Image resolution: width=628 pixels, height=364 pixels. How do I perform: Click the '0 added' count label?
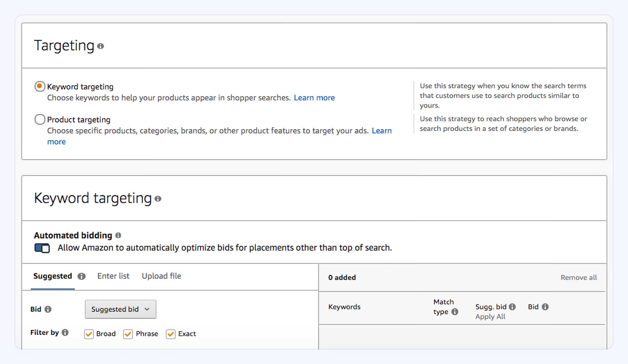pyautogui.click(x=342, y=277)
